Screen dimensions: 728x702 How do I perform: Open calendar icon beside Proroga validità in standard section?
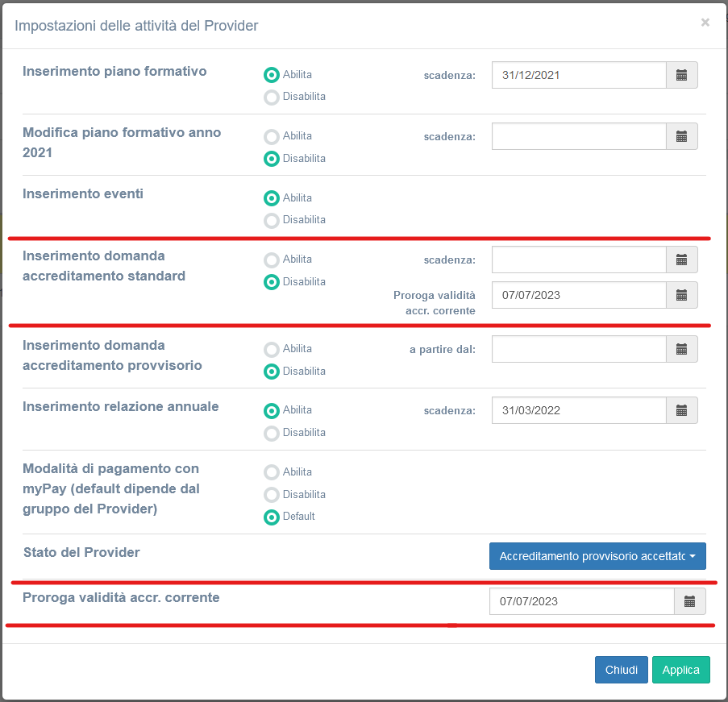pos(681,295)
